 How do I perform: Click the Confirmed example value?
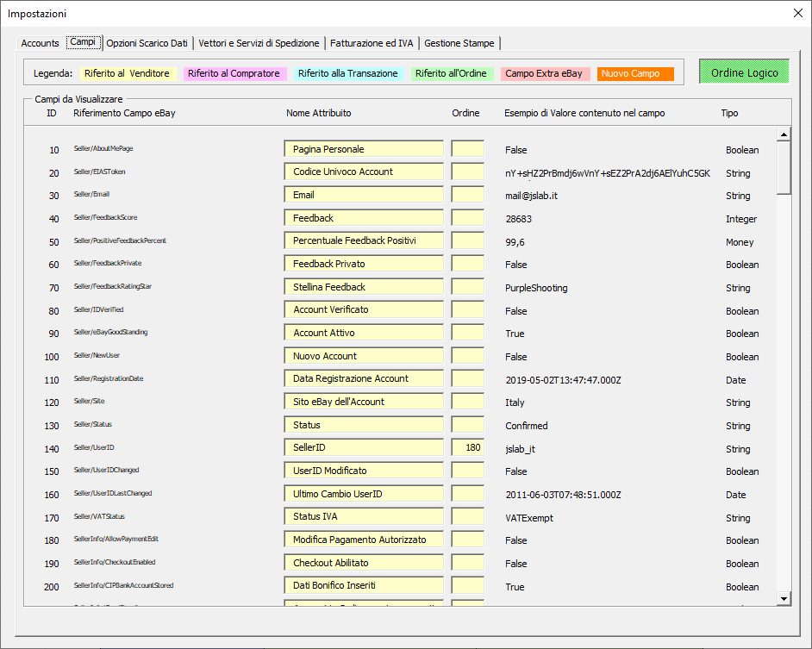click(526, 426)
